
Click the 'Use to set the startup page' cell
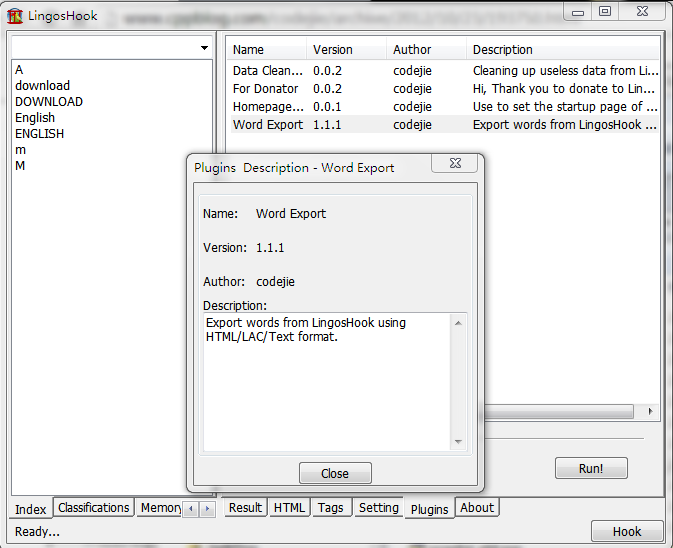tap(565, 106)
